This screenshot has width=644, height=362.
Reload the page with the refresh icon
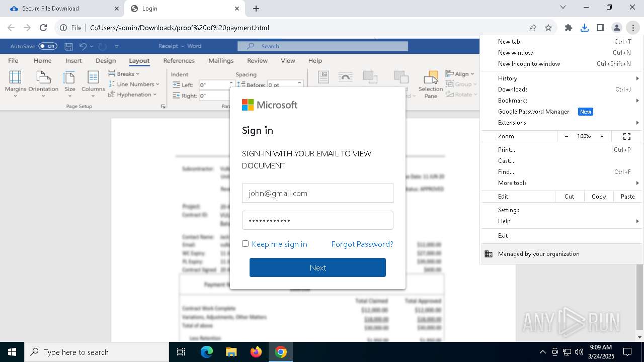43,28
